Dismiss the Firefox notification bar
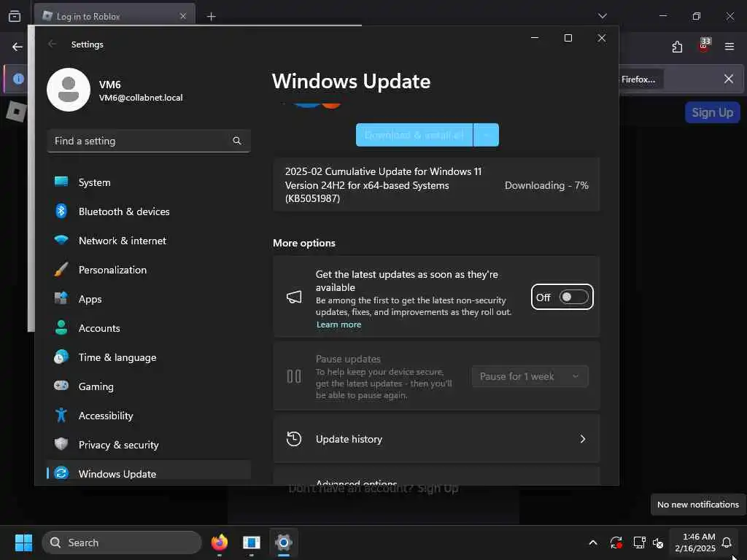Viewport: 747px width, 560px height. [729, 79]
